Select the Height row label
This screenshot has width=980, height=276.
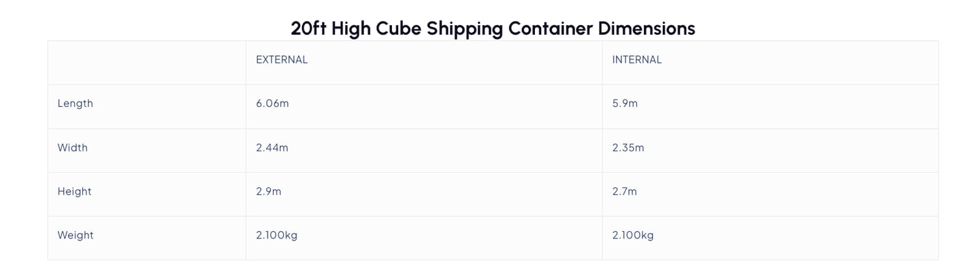[x=74, y=191]
